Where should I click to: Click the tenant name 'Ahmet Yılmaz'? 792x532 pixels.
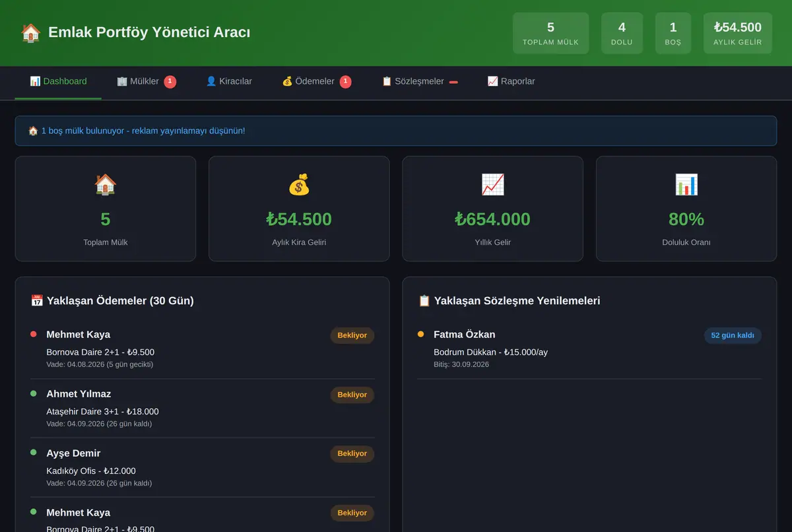(x=79, y=394)
